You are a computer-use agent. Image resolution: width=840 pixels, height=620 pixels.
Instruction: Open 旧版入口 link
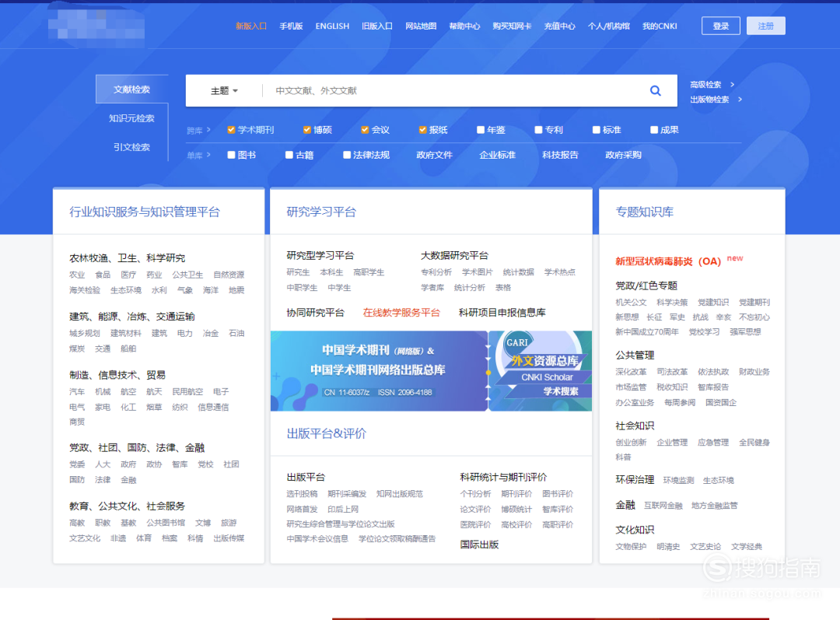[377, 26]
